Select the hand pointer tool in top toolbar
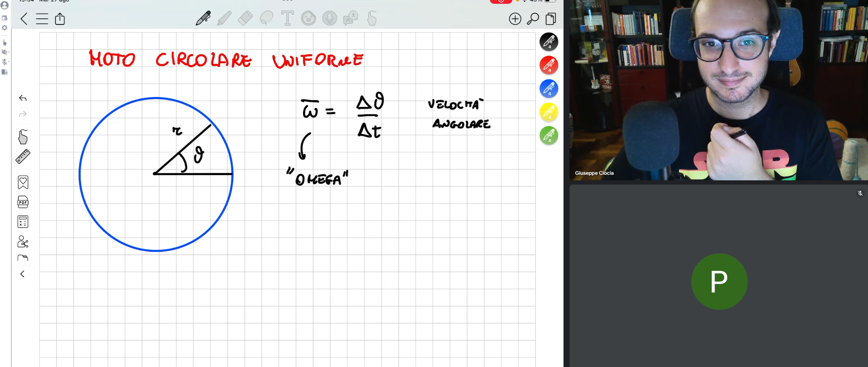The height and width of the screenshot is (367, 868). point(372,18)
